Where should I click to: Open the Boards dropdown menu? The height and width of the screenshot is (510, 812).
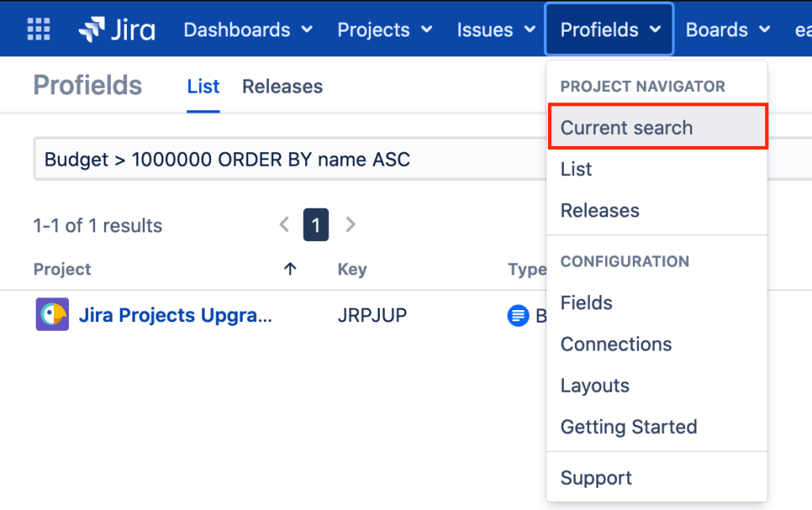[x=728, y=29]
